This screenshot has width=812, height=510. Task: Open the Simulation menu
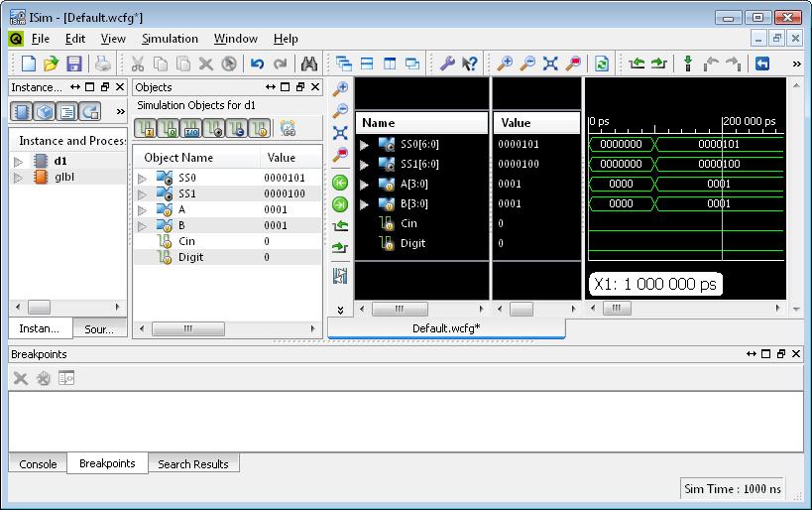tap(170, 39)
